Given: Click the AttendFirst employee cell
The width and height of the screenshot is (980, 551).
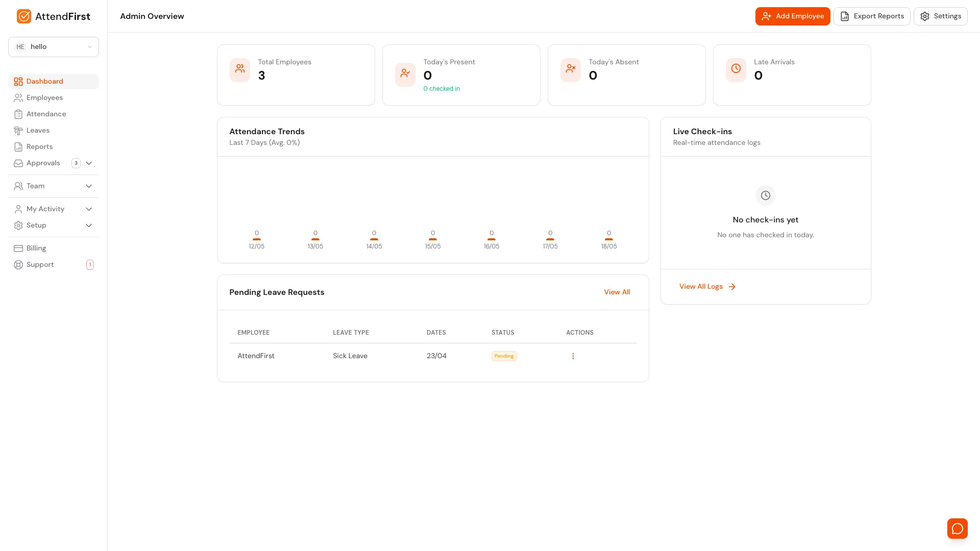Looking at the screenshot, I should pos(256,356).
